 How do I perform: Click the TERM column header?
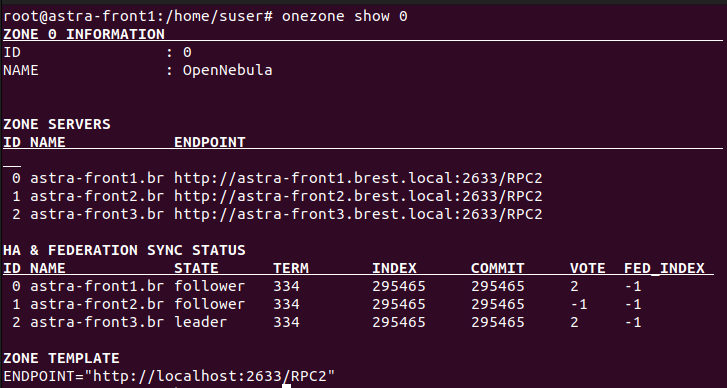click(291, 268)
